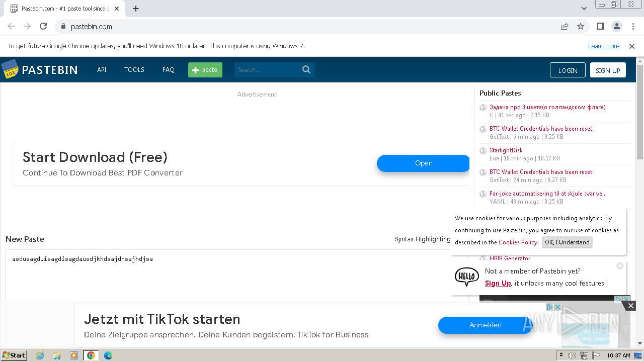Open the TOOLS menu item
Image resolution: width=644 pixels, height=362 pixels.
(x=134, y=70)
